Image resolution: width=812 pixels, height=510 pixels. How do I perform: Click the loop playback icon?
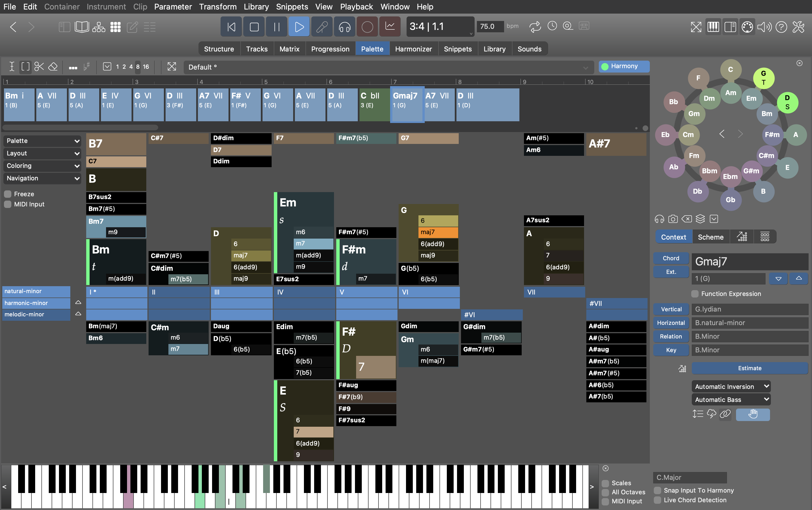coord(535,26)
